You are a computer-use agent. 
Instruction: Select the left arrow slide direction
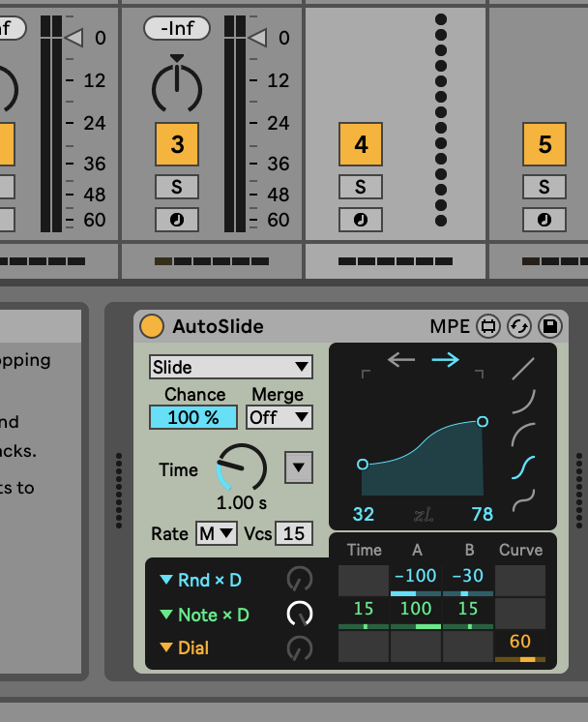[x=401, y=360]
